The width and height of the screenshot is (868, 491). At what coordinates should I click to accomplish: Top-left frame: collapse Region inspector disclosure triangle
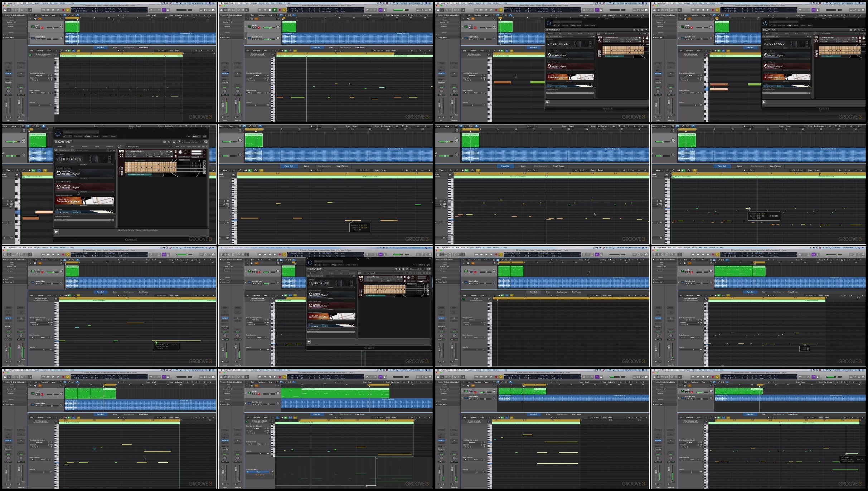click(4, 15)
